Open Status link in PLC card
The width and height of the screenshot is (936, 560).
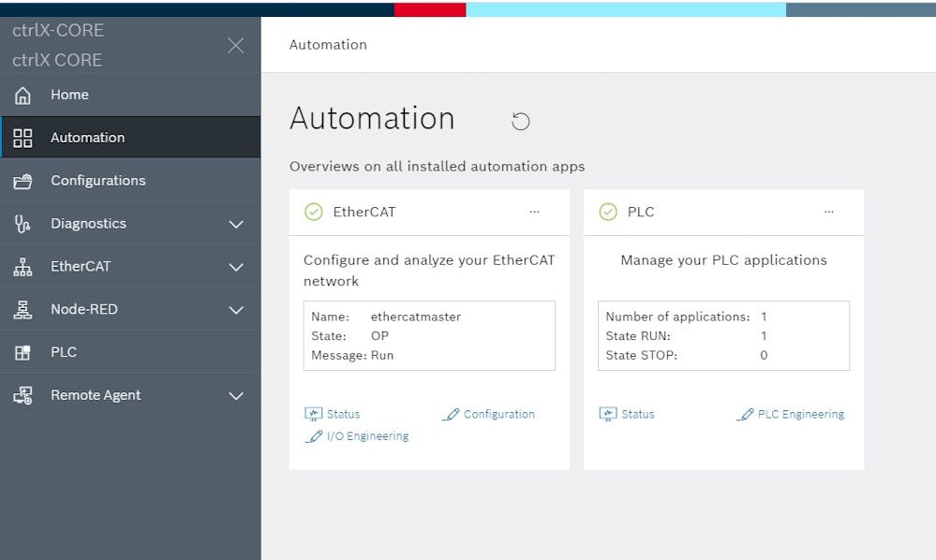point(627,414)
